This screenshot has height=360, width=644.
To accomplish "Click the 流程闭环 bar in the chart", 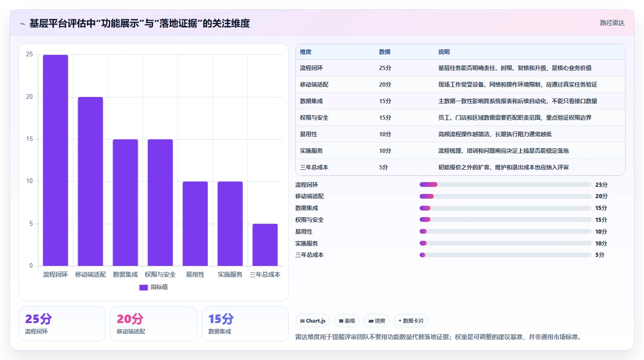I will [56, 160].
